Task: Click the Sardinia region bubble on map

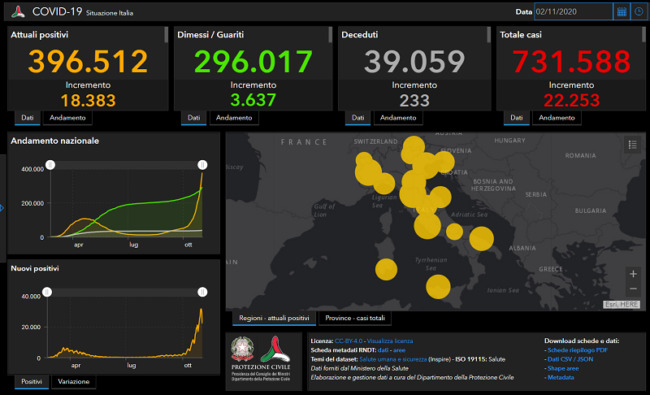Action: (x=386, y=269)
